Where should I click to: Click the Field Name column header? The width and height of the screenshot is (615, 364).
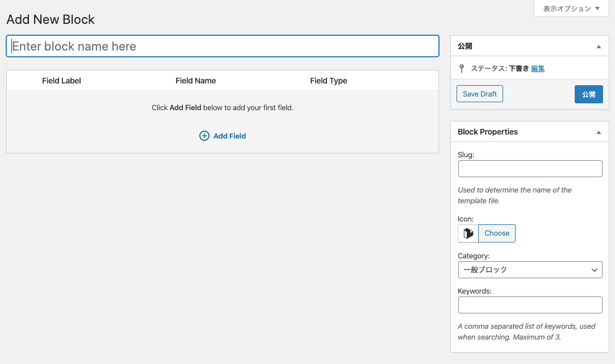196,81
